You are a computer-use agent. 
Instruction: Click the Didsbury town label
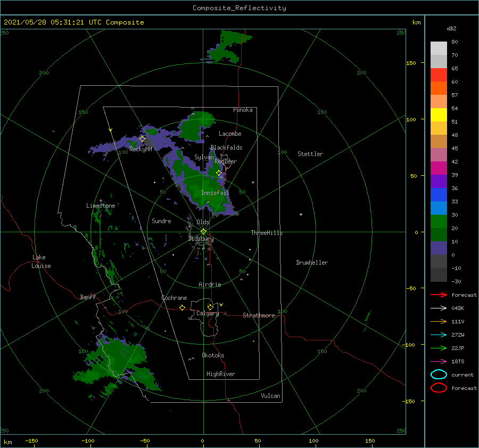pyautogui.click(x=201, y=239)
